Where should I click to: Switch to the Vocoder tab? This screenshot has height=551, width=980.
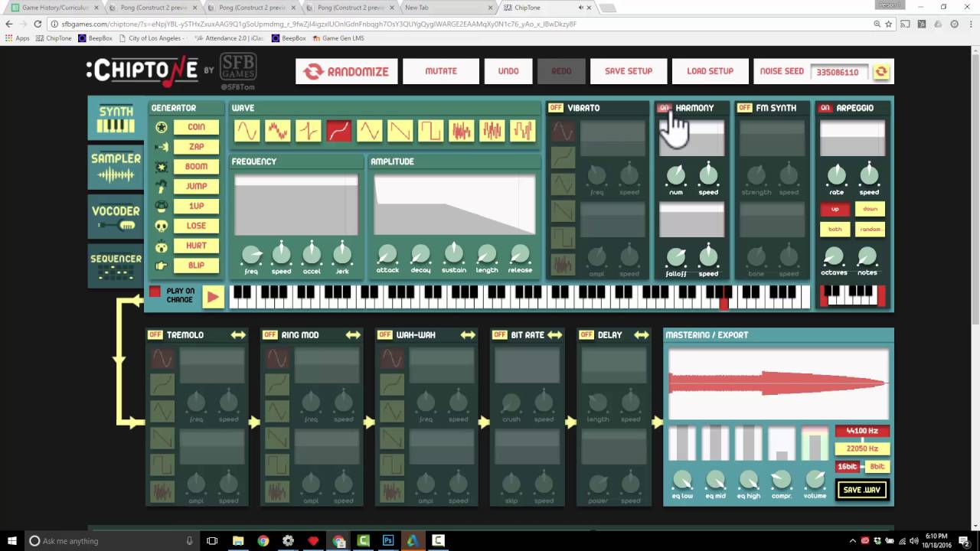tap(116, 217)
